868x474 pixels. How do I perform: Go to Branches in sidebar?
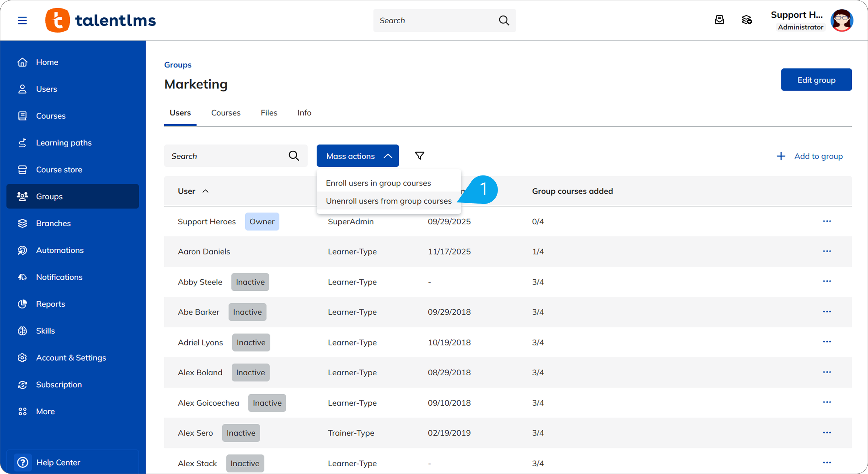pyautogui.click(x=53, y=223)
